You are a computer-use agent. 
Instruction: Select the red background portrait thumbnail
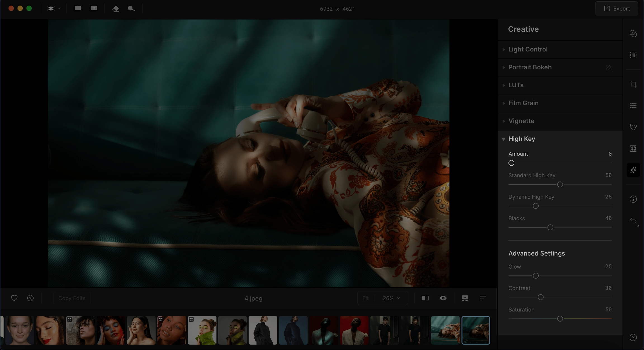click(354, 330)
